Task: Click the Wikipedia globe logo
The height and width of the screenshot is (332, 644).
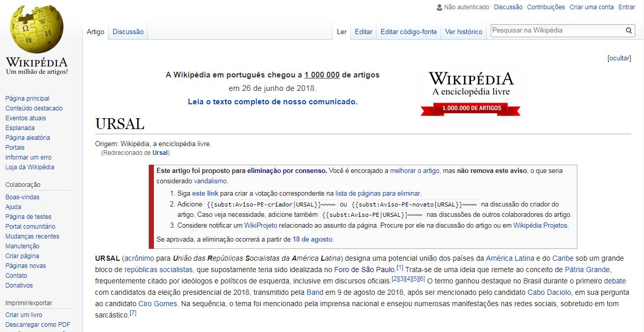Action: pos(37,29)
